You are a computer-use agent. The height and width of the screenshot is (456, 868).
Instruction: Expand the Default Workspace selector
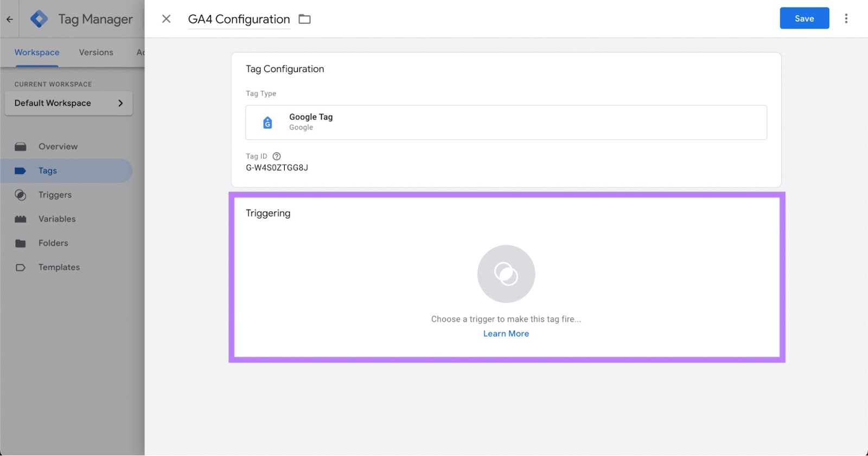[x=68, y=103]
